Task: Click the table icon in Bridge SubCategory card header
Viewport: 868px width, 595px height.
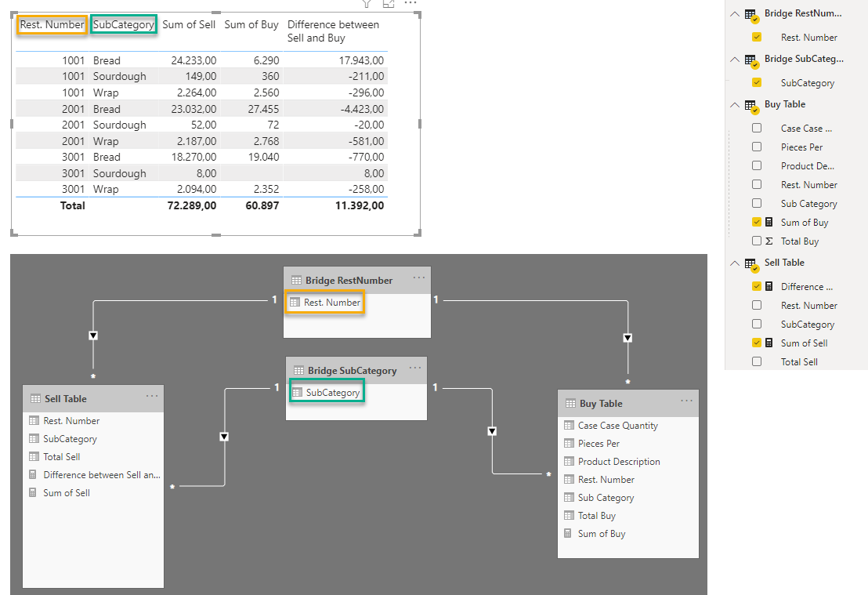Action: tap(299, 371)
